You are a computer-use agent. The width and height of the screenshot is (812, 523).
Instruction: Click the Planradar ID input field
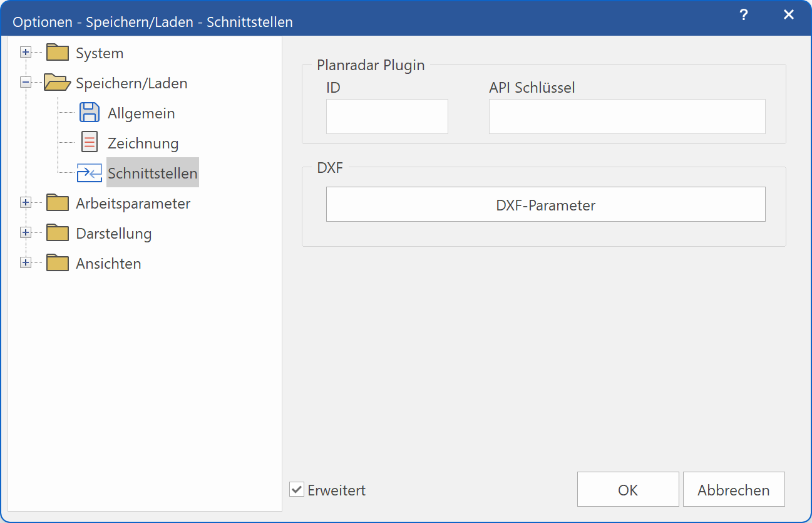coord(387,117)
